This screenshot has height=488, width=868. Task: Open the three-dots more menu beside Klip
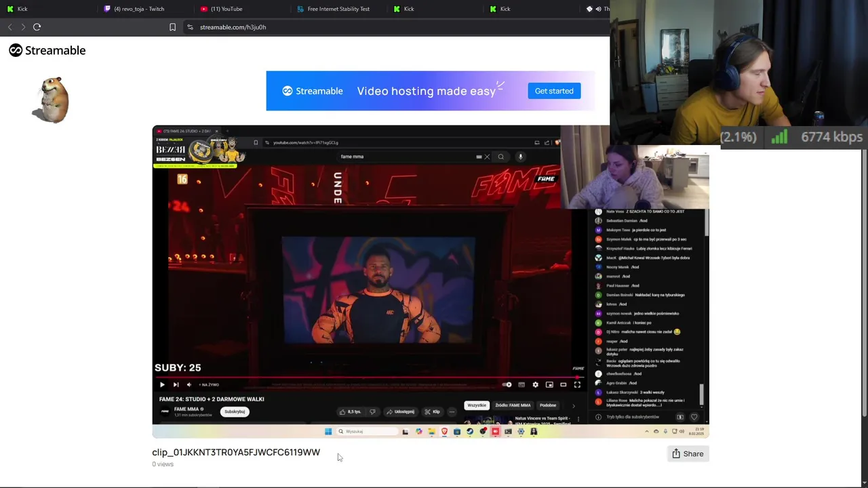[x=452, y=411]
